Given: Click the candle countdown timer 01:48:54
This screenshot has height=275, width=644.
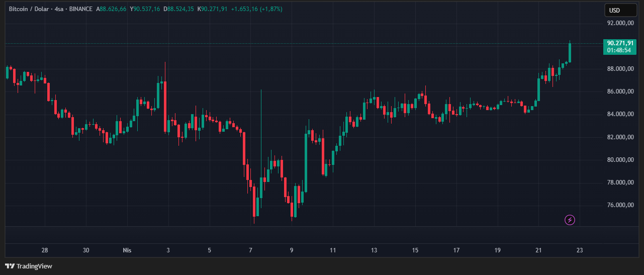Looking at the screenshot, I should 620,50.
